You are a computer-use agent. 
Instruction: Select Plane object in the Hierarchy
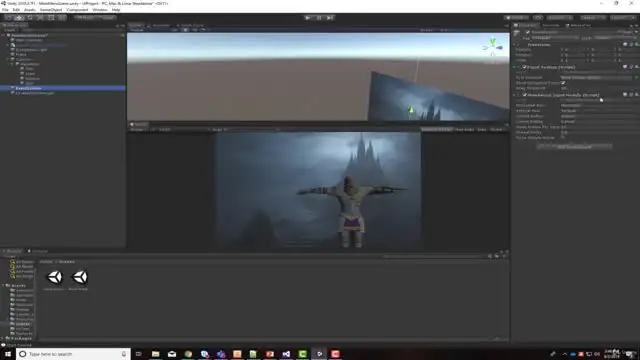pyautogui.click(x=21, y=54)
